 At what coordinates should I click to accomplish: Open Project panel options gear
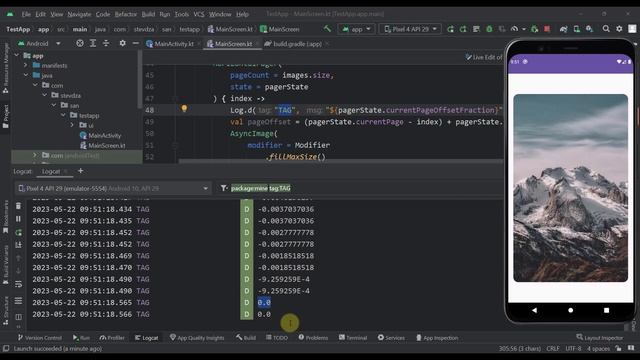coord(122,43)
